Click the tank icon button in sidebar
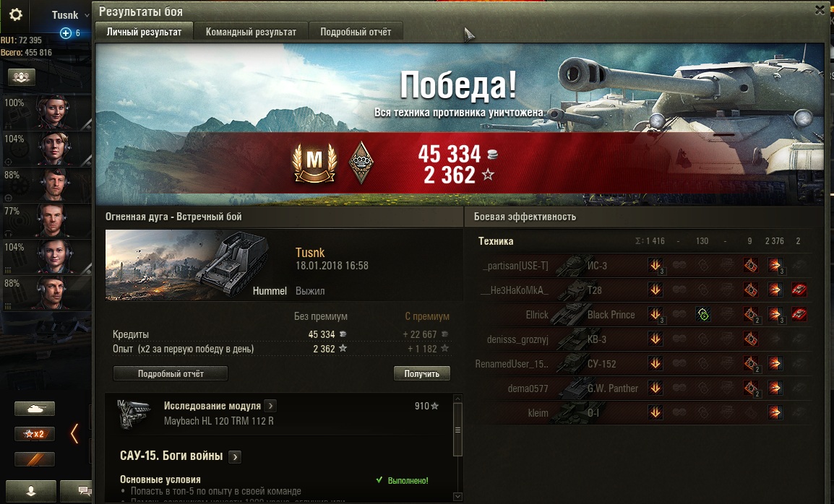834x504 pixels. click(35, 409)
